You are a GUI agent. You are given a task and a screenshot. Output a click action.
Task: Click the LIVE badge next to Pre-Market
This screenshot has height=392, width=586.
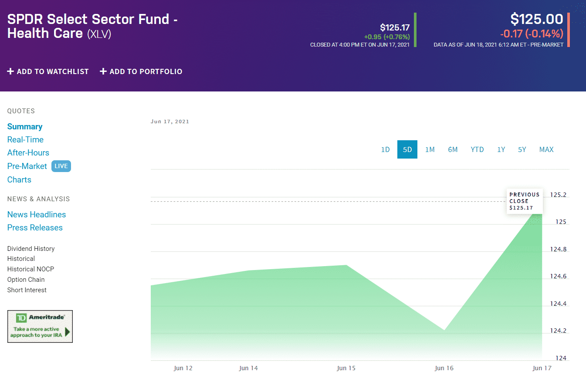click(61, 166)
